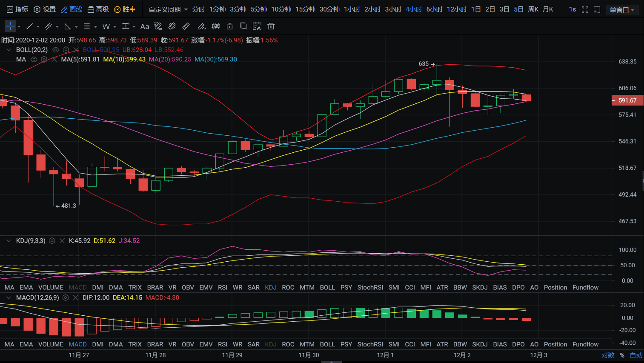644x363 pixels.
Task: Switch to the 1日 timeframe
Action: click(x=476, y=9)
